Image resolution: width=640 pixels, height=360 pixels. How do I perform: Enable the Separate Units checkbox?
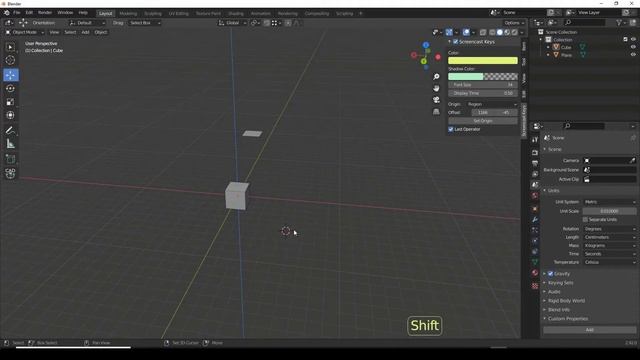tap(585, 220)
